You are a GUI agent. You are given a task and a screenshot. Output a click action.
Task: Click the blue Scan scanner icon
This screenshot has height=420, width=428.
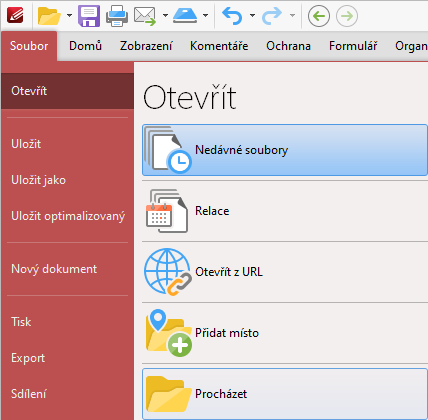tap(185, 16)
